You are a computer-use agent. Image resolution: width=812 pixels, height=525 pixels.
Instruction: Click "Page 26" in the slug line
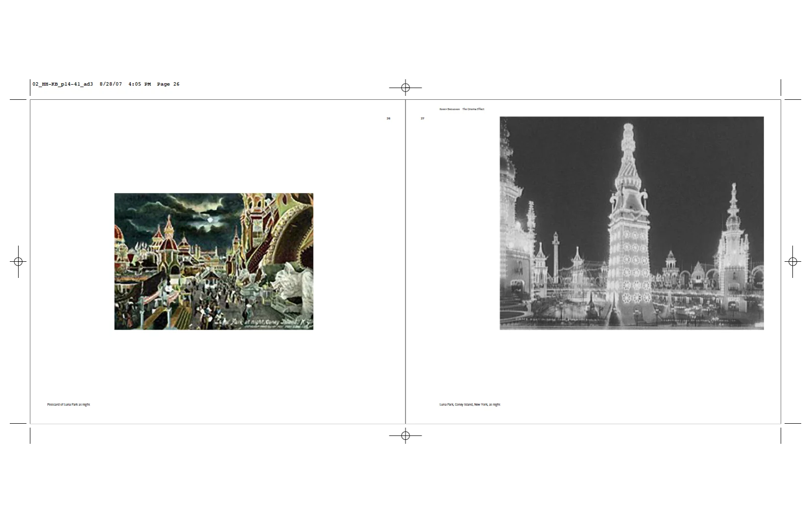click(168, 84)
